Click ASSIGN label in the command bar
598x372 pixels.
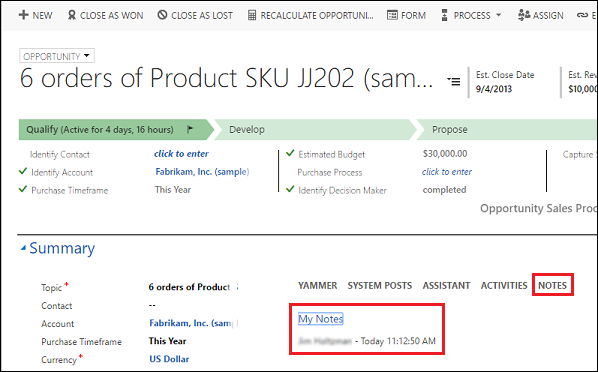[x=548, y=15]
